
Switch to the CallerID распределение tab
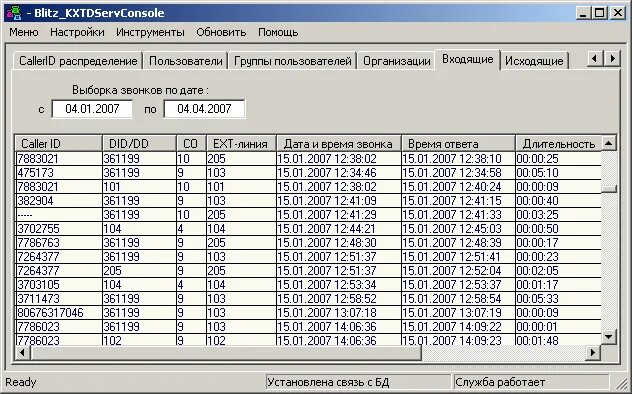tap(78, 61)
